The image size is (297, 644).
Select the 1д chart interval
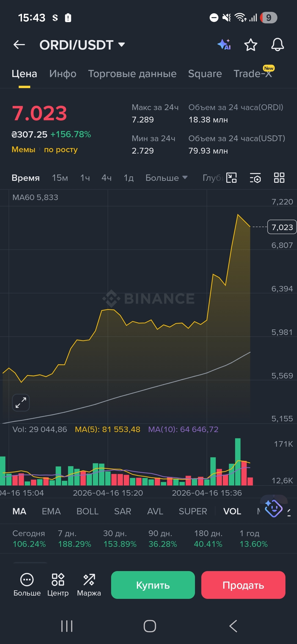(129, 178)
